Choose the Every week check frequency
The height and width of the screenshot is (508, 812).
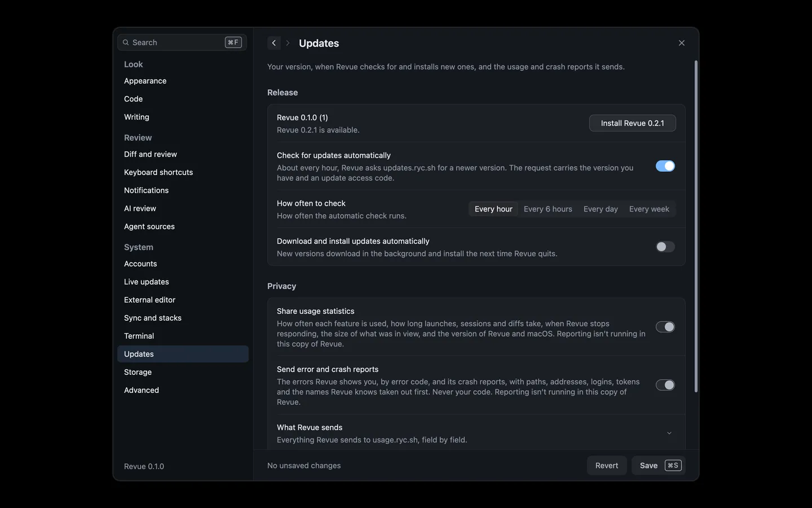click(x=649, y=209)
